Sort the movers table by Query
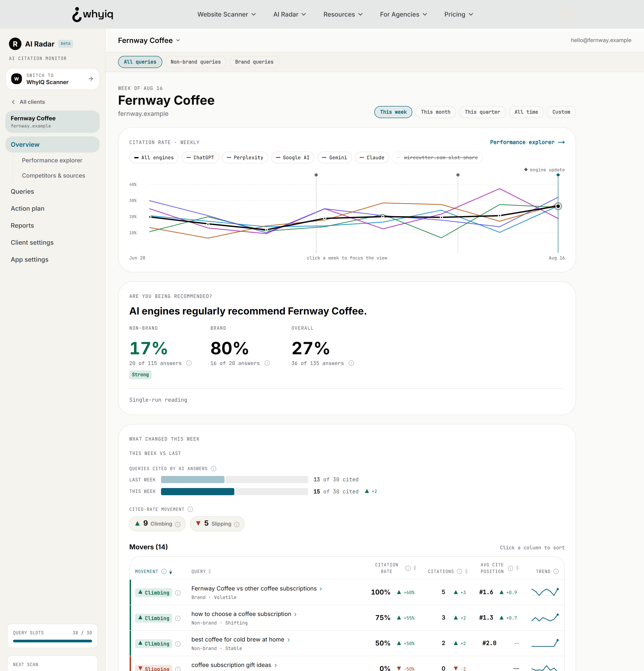The height and width of the screenshot is (671, 644). coord(210,571)
